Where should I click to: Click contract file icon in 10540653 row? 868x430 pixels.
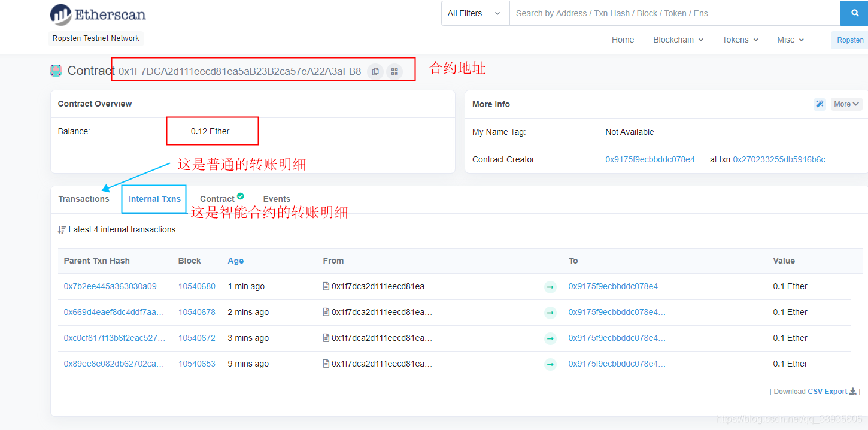tap(326, 364)
